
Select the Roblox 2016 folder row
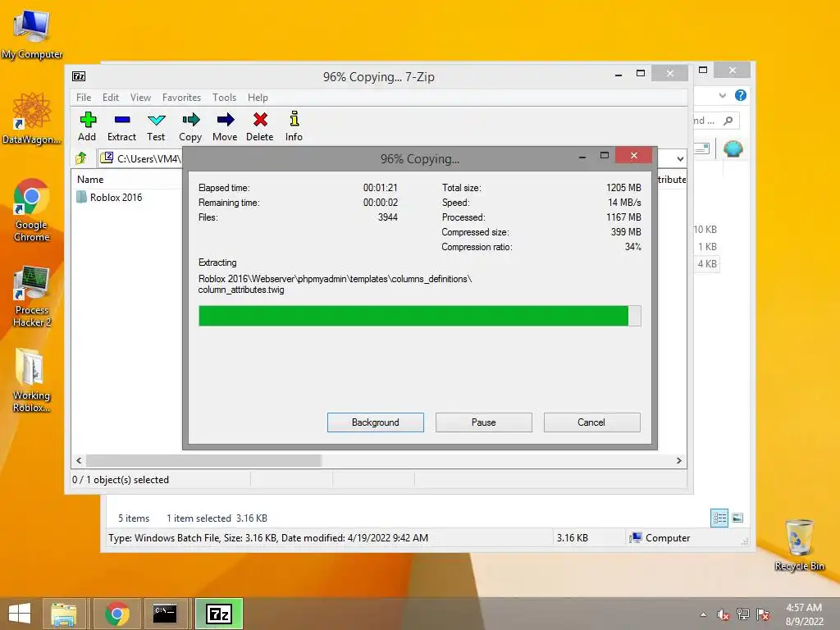[110, 197]
